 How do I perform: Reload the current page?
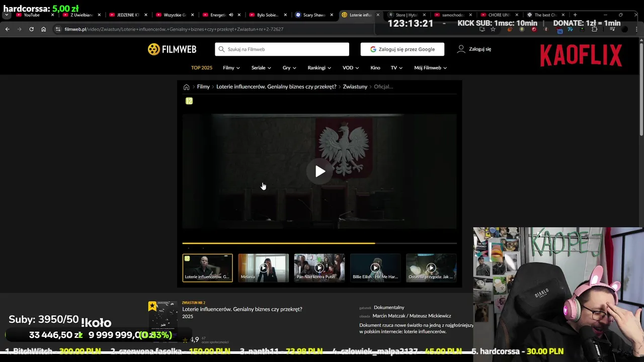click(x=31, y=29)
